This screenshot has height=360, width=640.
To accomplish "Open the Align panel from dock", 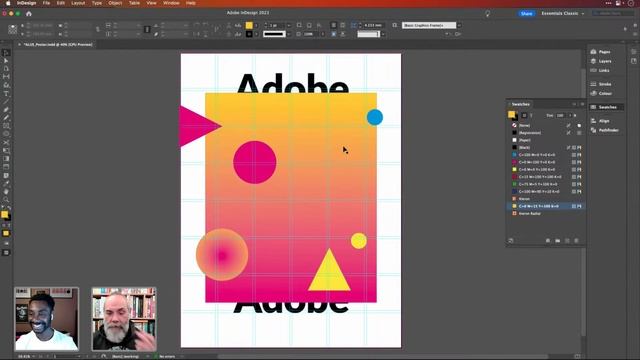I will click(x=600, y=121).
